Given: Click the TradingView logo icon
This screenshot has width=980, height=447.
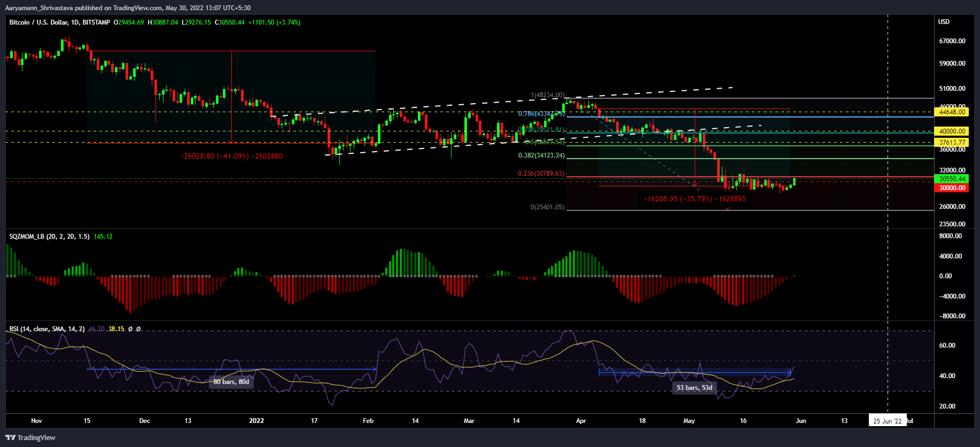Looking at the screenshot, I should tap(10, 437).
